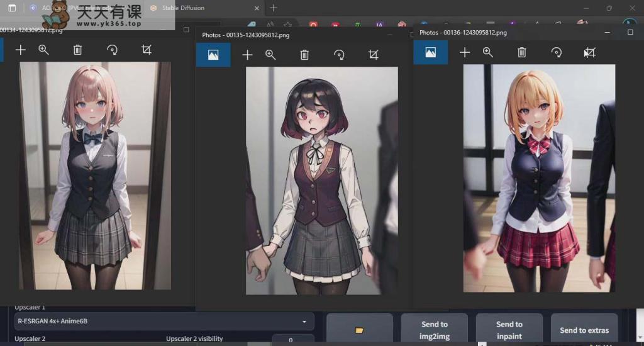
Task: Close the Stable Diffusion browser tab
Action: 257,8
